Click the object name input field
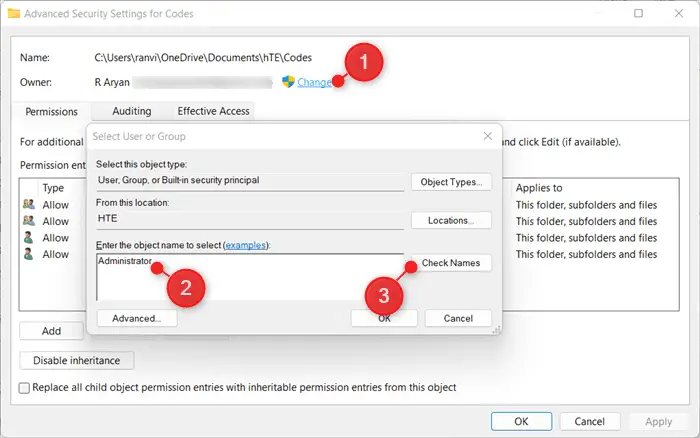Viewport: 700px width, 438px height. (250, 277)
